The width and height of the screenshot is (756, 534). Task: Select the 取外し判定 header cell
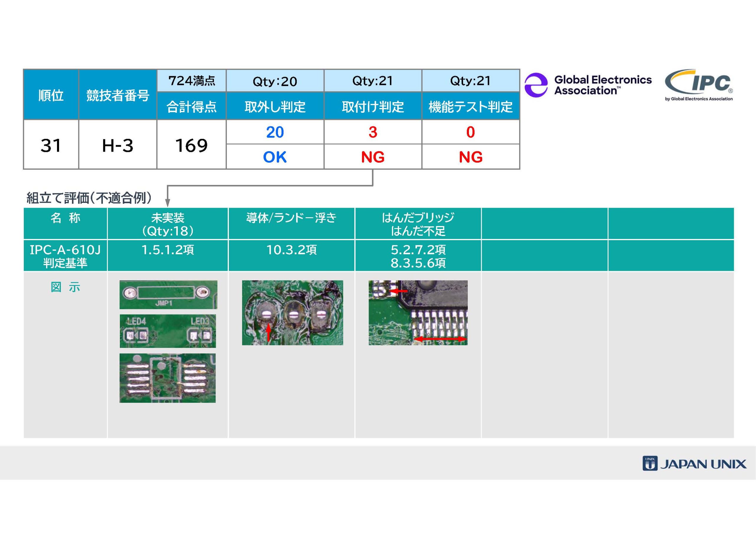coord(275,106)
